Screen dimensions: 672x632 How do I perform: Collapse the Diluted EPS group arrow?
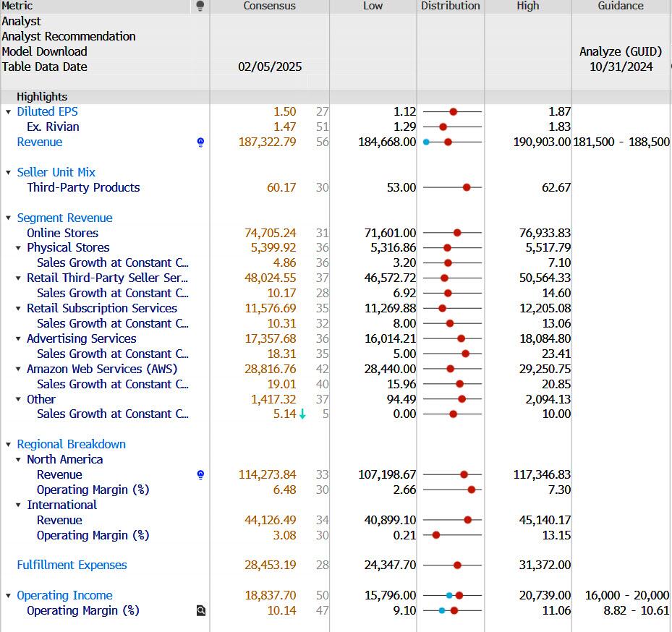point(9,112)
